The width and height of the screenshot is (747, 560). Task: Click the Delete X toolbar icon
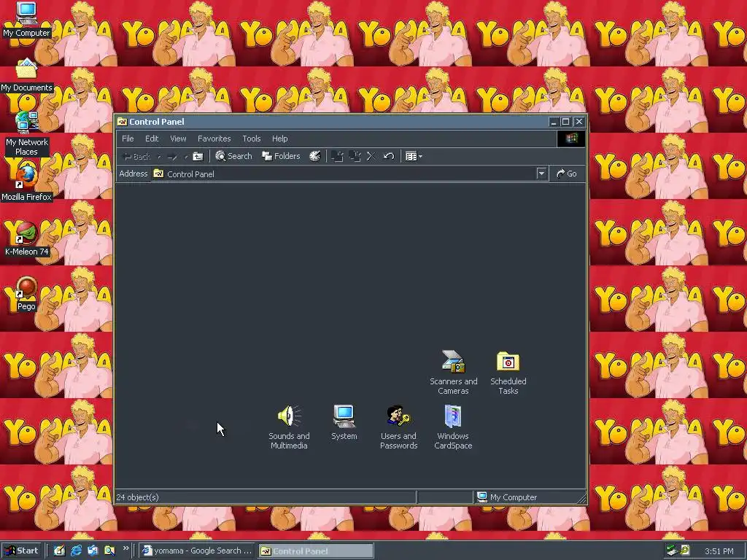click(371, 156)
